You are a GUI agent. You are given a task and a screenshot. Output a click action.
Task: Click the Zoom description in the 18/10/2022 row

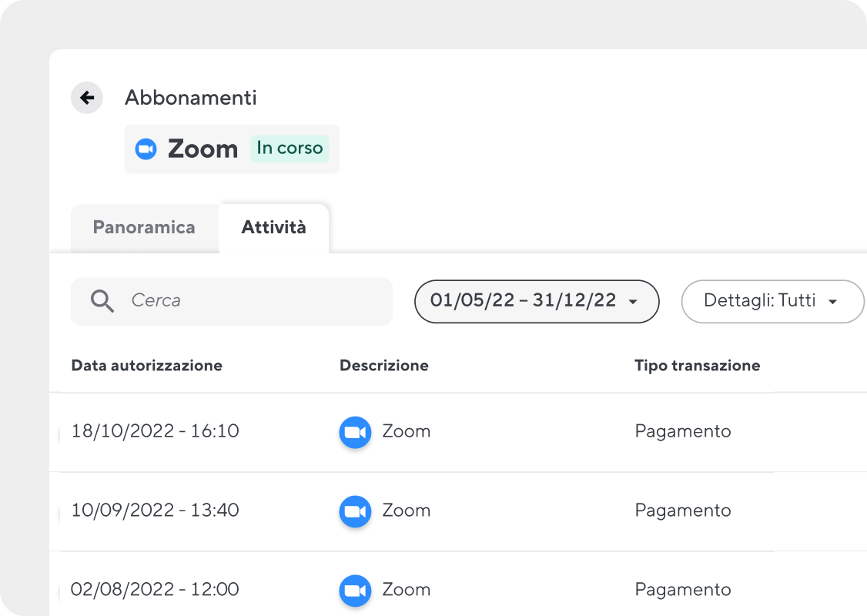(407, 431)
